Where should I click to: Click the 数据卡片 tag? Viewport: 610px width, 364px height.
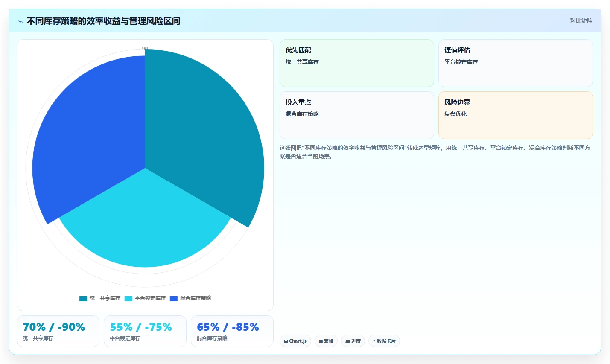click(384, 341)
